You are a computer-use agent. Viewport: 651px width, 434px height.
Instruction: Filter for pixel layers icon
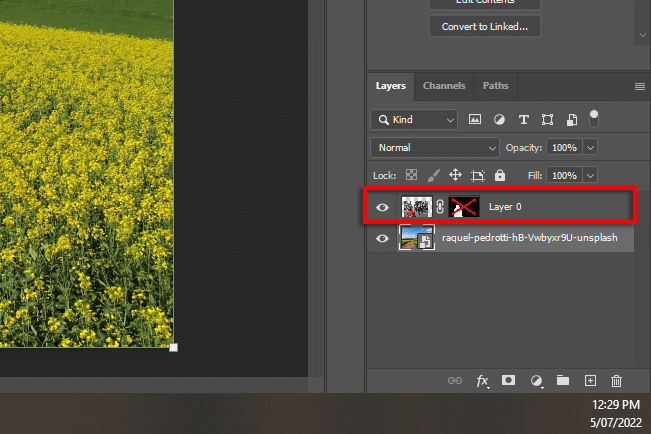[476, 119]
